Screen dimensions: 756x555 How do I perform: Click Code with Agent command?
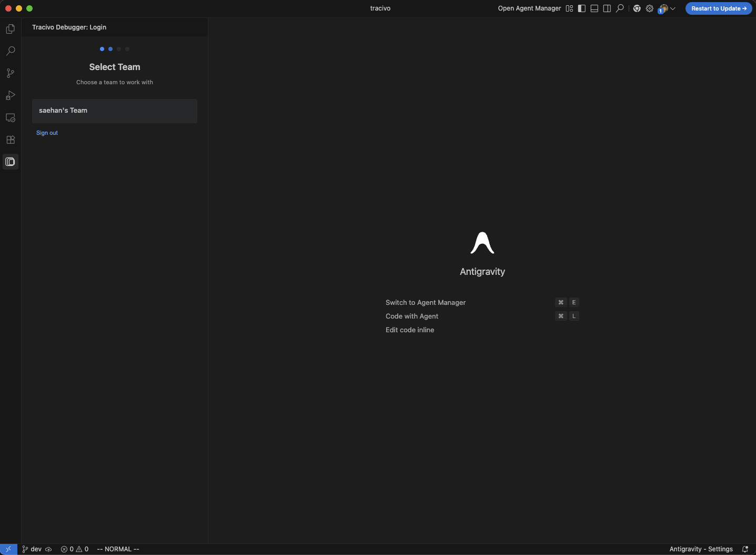pos(412,316)
